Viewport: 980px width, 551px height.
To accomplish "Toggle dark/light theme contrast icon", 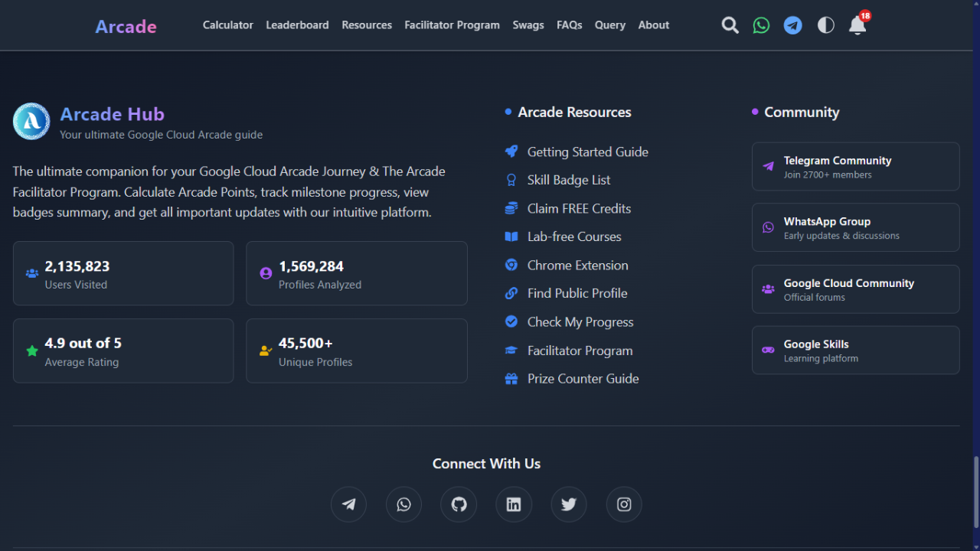I will coord(825,25).
